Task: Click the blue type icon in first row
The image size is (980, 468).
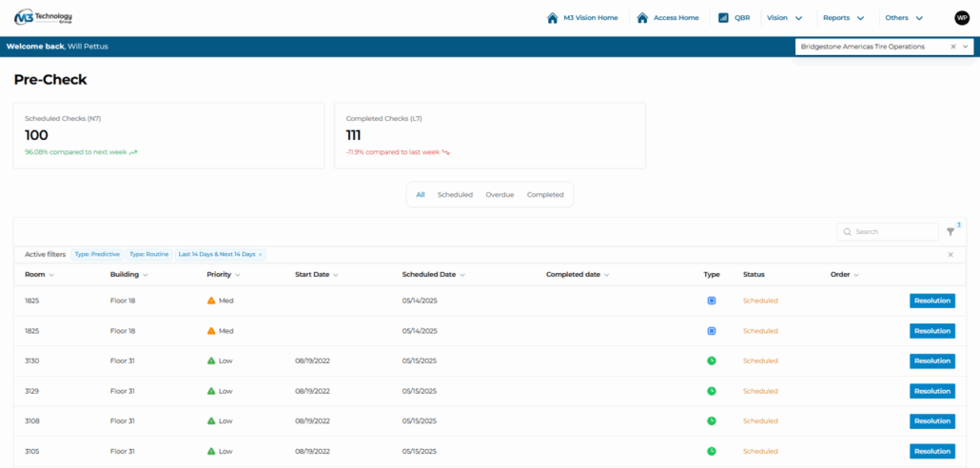Action: point(711,301)
